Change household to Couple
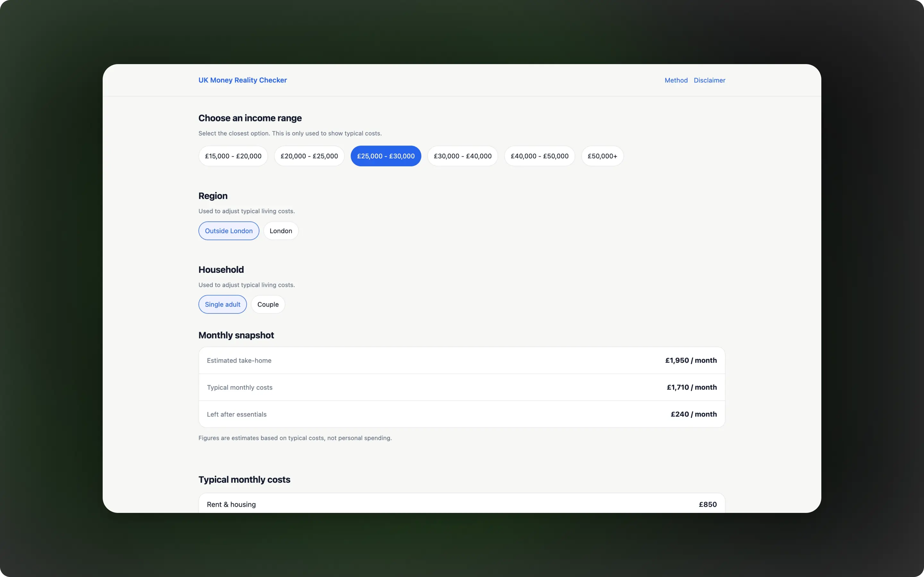 pos(268,304)
